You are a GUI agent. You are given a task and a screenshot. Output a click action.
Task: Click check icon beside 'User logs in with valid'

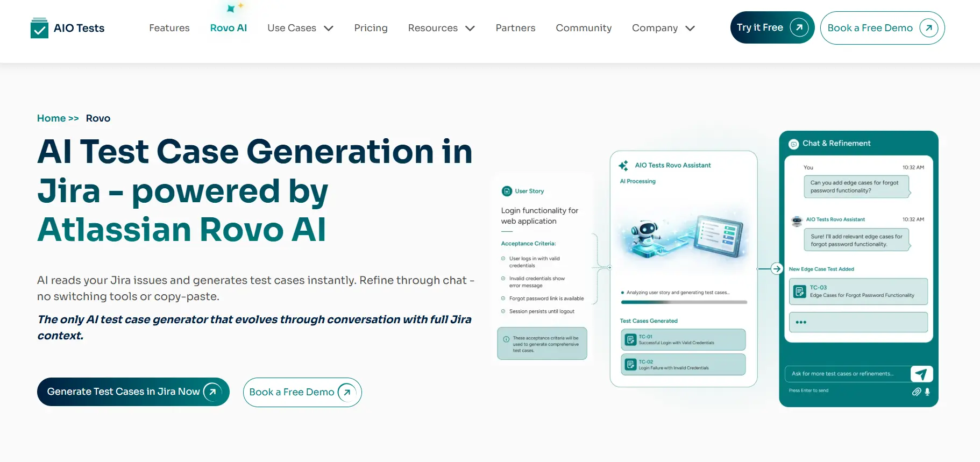point(503,259)
